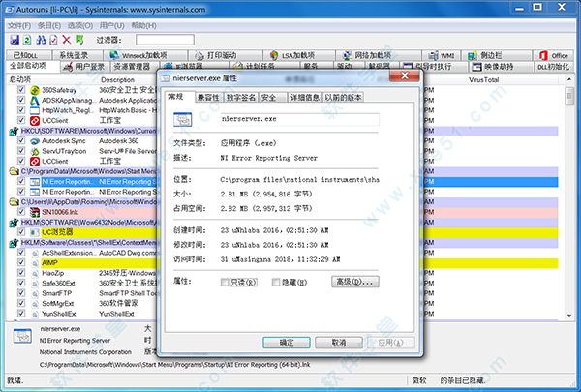Select the SoftMgrExt entry name
Screen dimensions: 581x392
pyautogui.click(x=58, y=304)
